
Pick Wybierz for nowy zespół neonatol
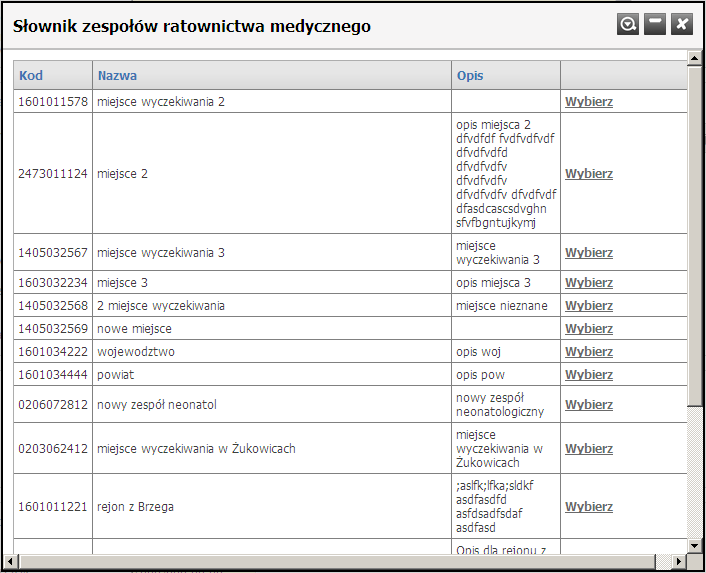click(589, 405)
